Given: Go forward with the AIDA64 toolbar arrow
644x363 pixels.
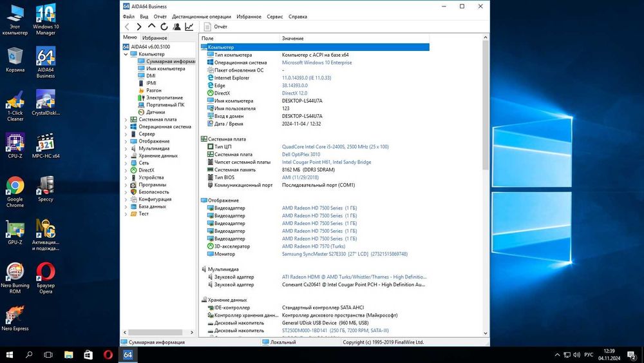Looking at the screenshot, I should point(139,26).
